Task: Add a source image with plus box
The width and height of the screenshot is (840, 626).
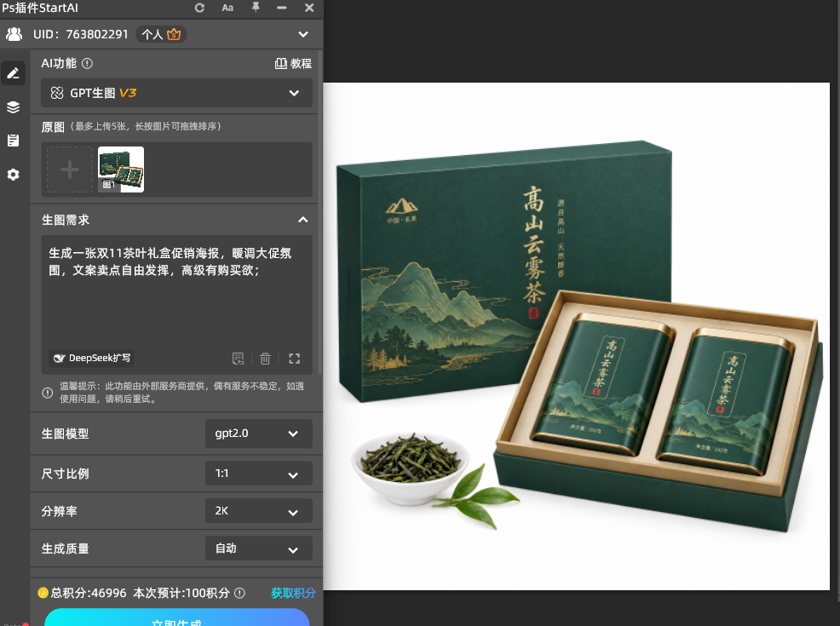Action: pos(70,169)
